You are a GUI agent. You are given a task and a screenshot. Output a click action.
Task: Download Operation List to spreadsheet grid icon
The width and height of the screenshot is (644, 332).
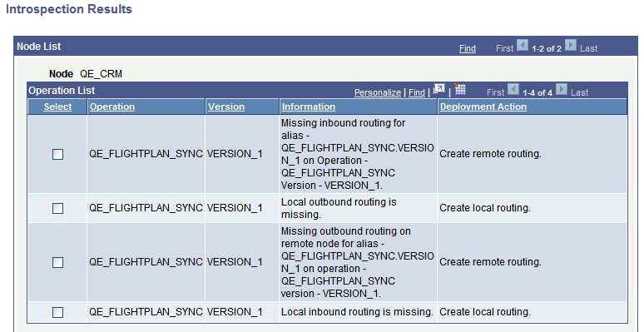(x=460, y=89)
